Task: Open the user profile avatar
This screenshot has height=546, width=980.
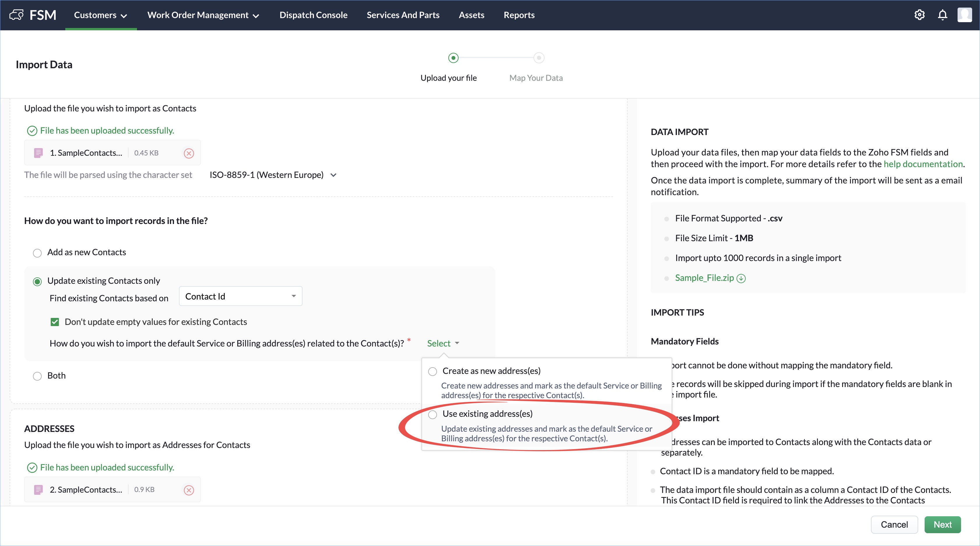Action: coord(964,15)
